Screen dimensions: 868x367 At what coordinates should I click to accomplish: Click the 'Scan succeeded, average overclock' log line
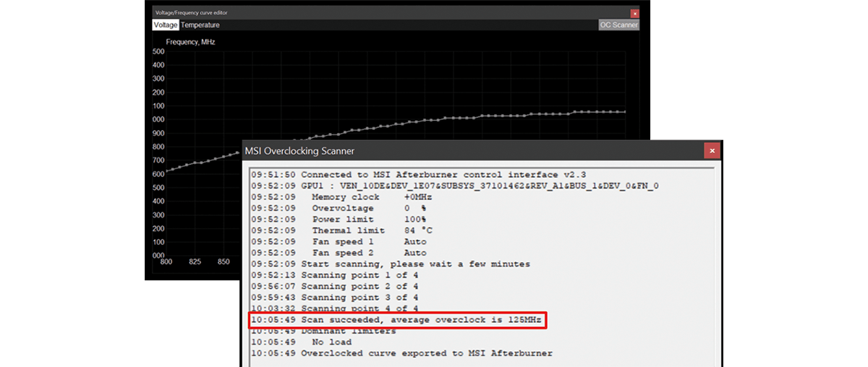pyautogui.click(x=396, y=320)
